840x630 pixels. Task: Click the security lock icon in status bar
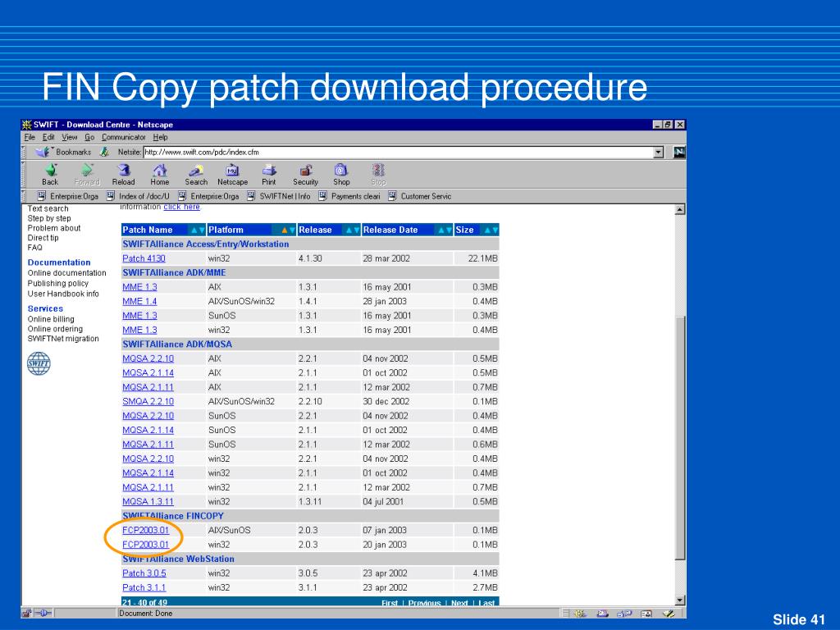pos(27,614)
